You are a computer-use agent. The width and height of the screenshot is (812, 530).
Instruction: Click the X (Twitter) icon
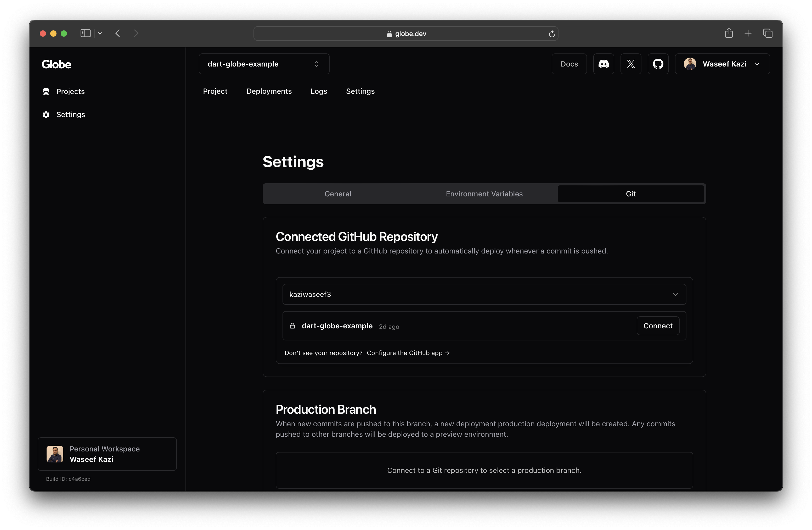[630, 64]
